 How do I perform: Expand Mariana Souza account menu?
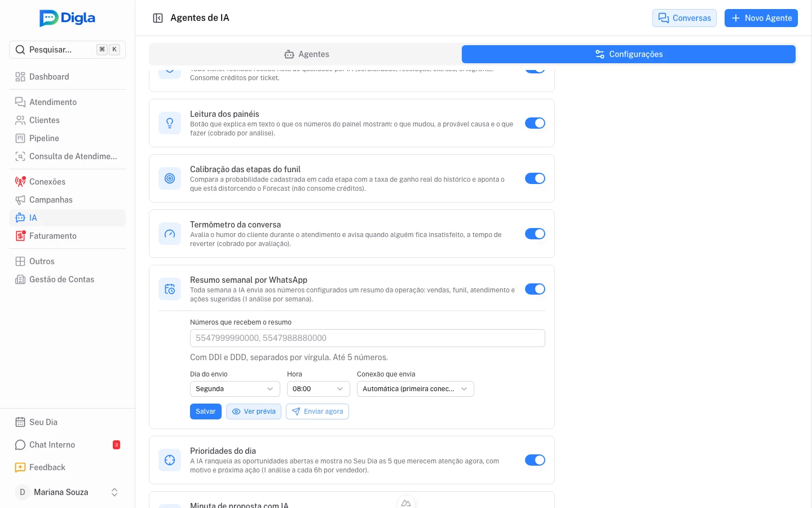[x=67, y=492]
